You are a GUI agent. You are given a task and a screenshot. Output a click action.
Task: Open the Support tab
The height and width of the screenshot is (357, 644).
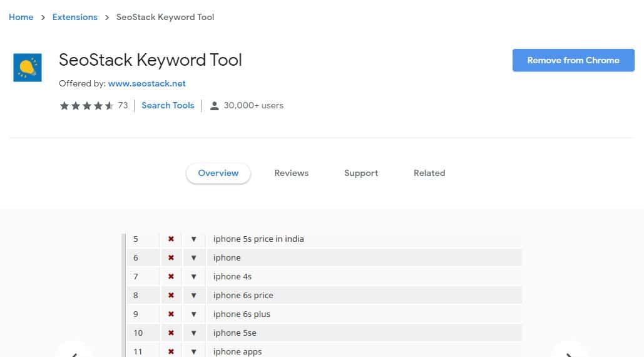click(361, 173)
